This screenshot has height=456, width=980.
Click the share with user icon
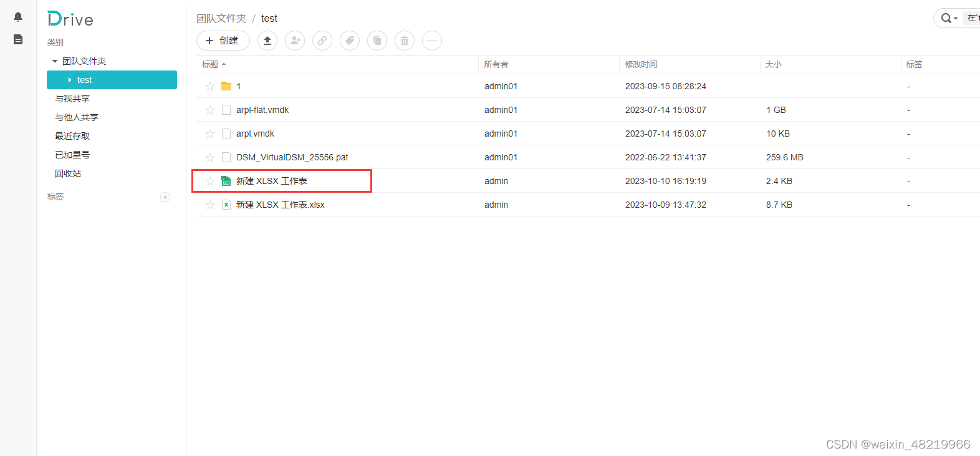point(295,41)
